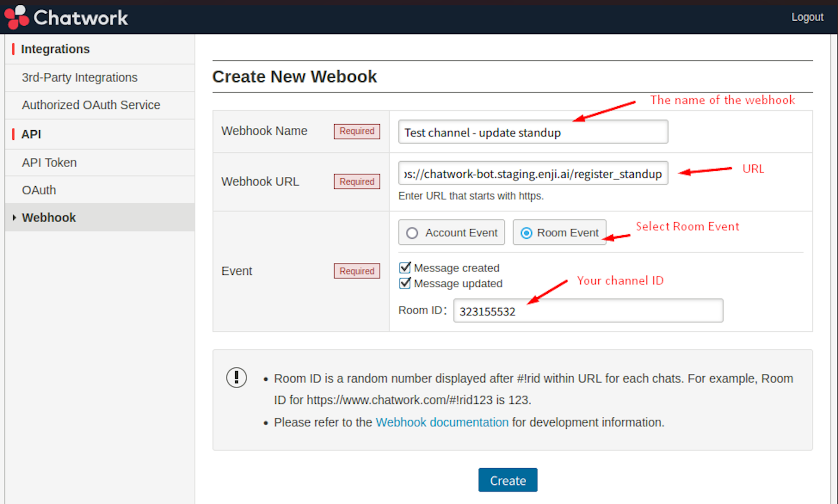Click the Integrations section heading

[x=55, y=49]
